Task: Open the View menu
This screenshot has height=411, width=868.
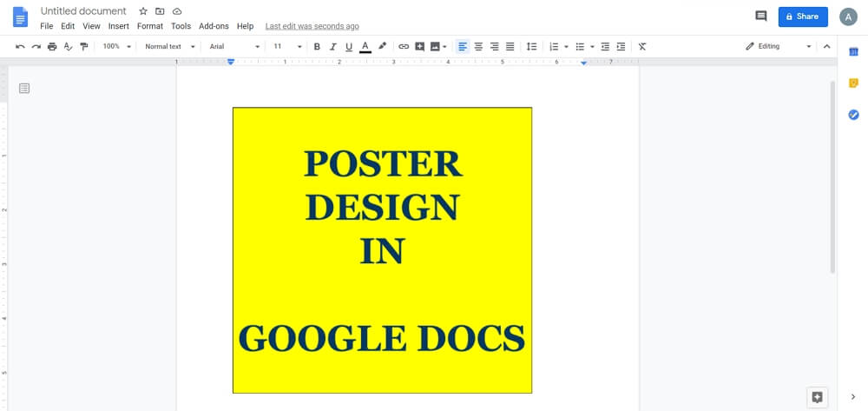Action: coord(91,26)
